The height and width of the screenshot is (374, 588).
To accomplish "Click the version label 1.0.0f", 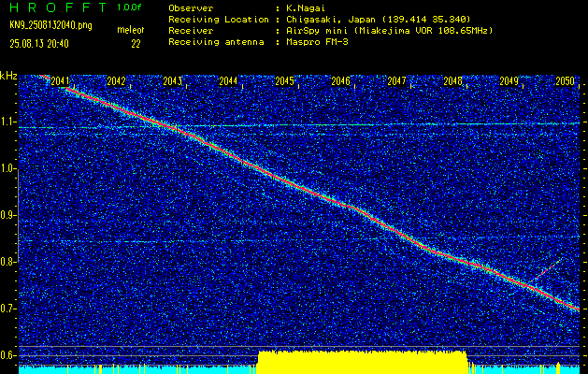I will [x=129, y=7].
